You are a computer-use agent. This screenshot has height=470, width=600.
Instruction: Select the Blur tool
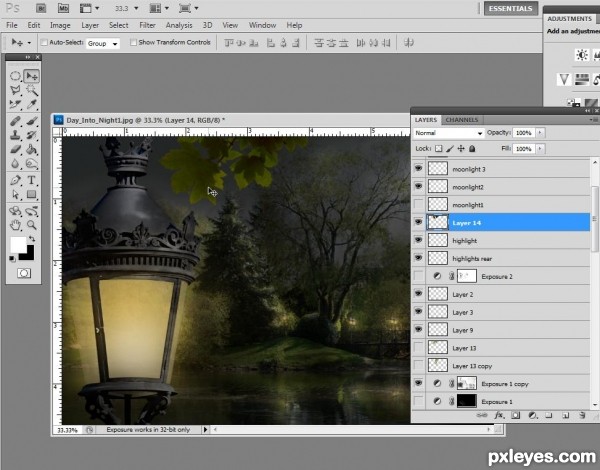(15, 163)
